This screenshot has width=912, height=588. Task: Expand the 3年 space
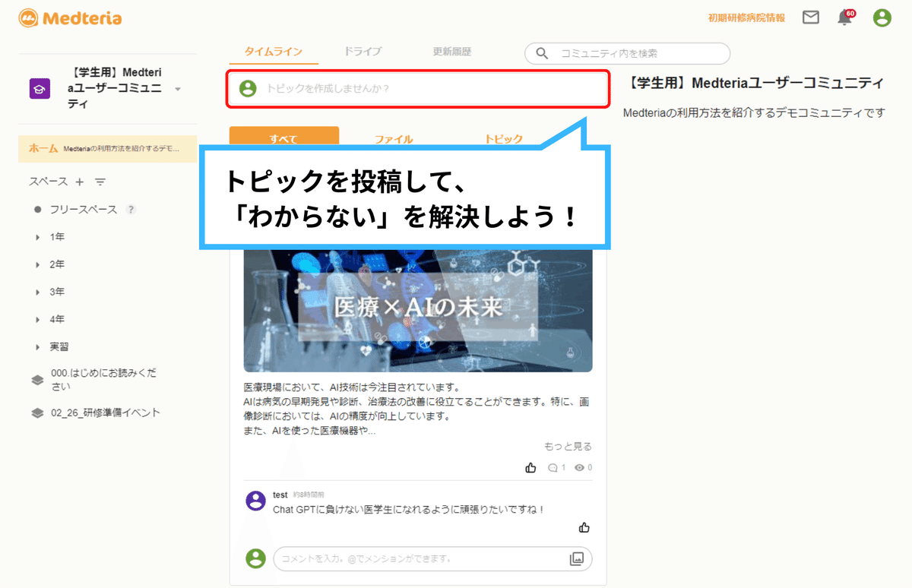pyautogui.click(x=37, y=292)
